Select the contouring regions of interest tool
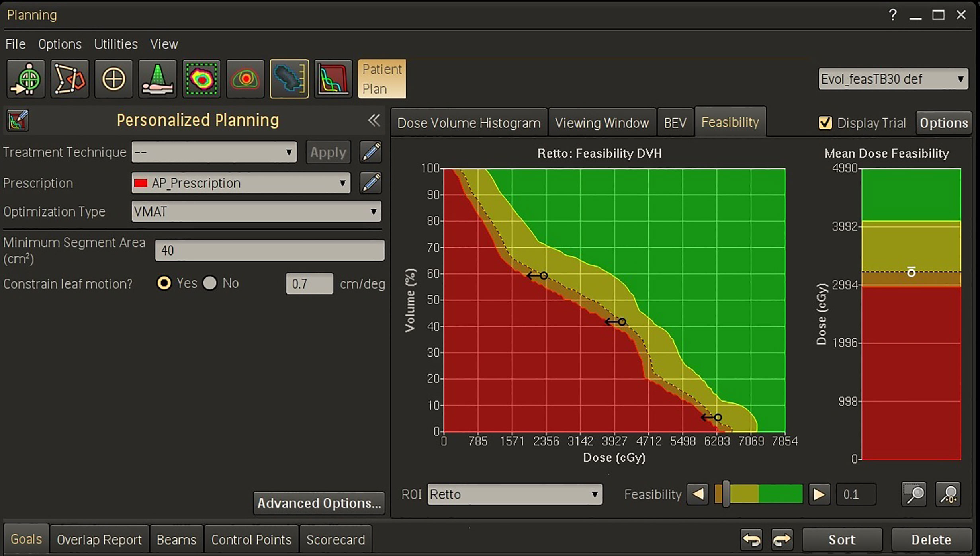 click(x=70, y=79)
